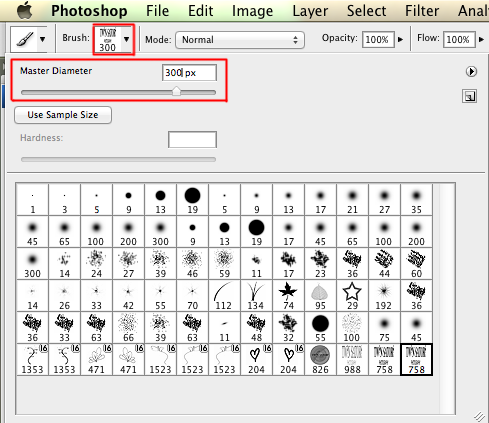489x423 pixels.
Task: Select the small stroke 11 brush in fifth row
Action: (x=224, y=327)
